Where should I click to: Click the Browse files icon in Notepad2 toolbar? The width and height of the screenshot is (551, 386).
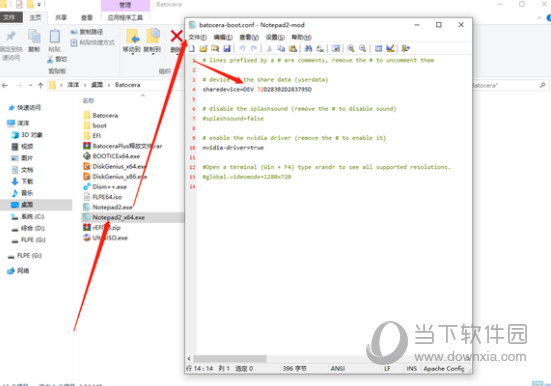tap(215, 49)
